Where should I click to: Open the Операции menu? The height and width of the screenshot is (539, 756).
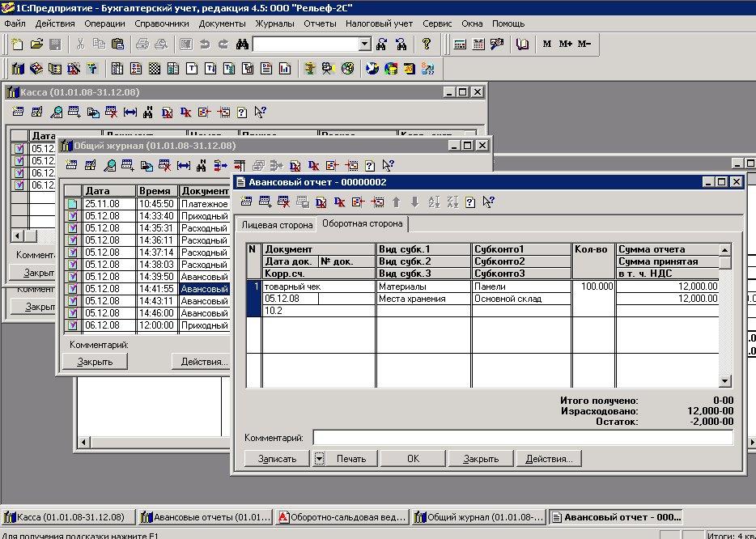click(x=104, y=23)
